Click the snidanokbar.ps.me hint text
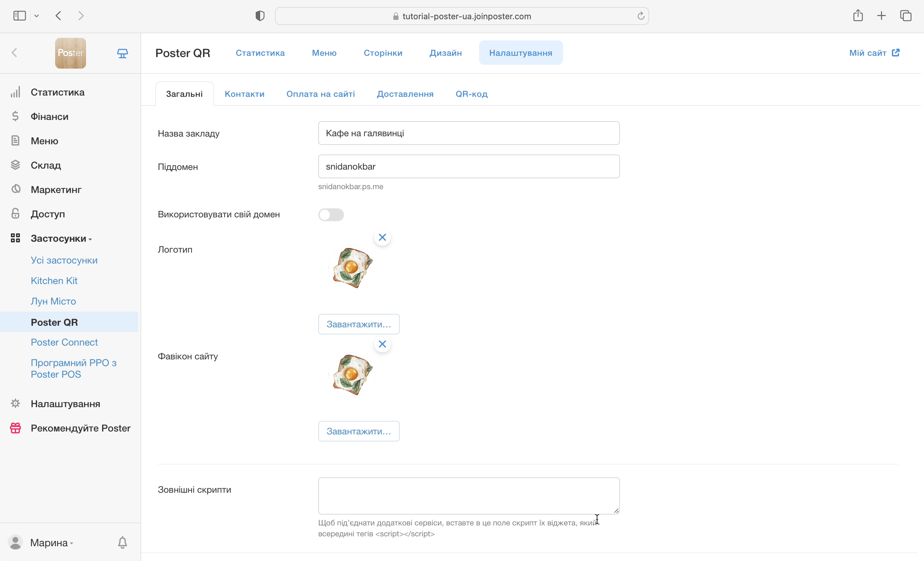Image resolution: width=924 pixels, height=561 pixels. click(351, 187)
